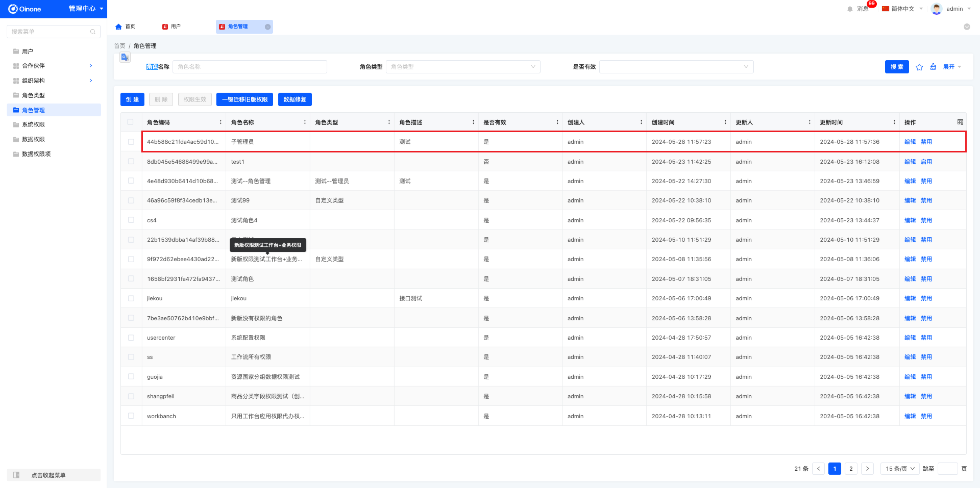Toggle the select-all header checkbox
Image resolution: width=980 pixels, height=488 pixels.
[x=130, y=122]
